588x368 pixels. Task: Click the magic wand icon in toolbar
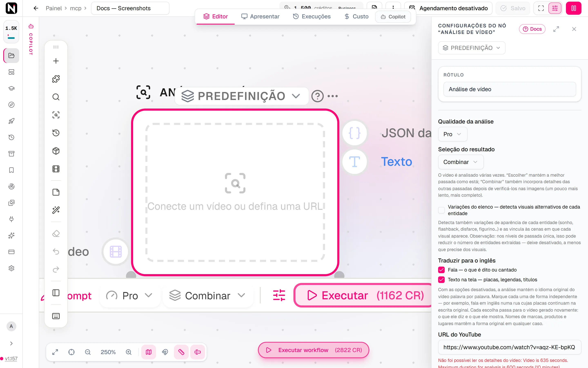point(56,210)
